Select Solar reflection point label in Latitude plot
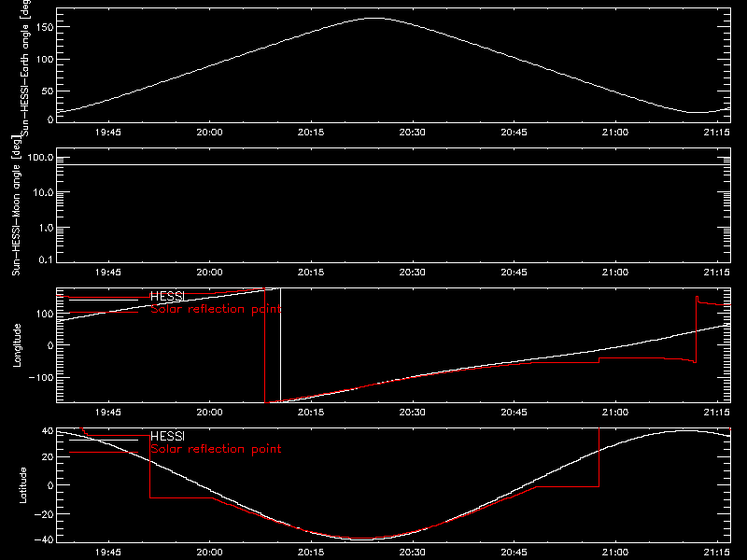The width and height of the screenshot is (747, 560). pyautogui.click(x=216, y=449)
